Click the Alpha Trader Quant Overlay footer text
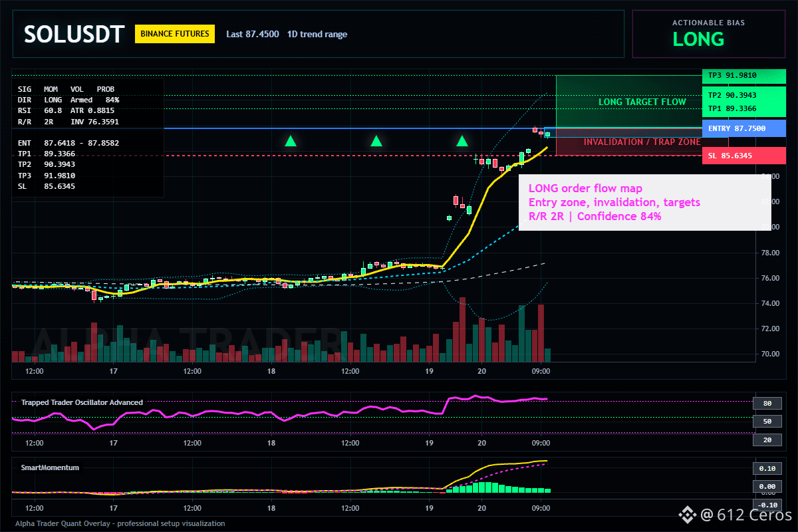The width and height of the screenshot is (798, 532). pos(120,523)
